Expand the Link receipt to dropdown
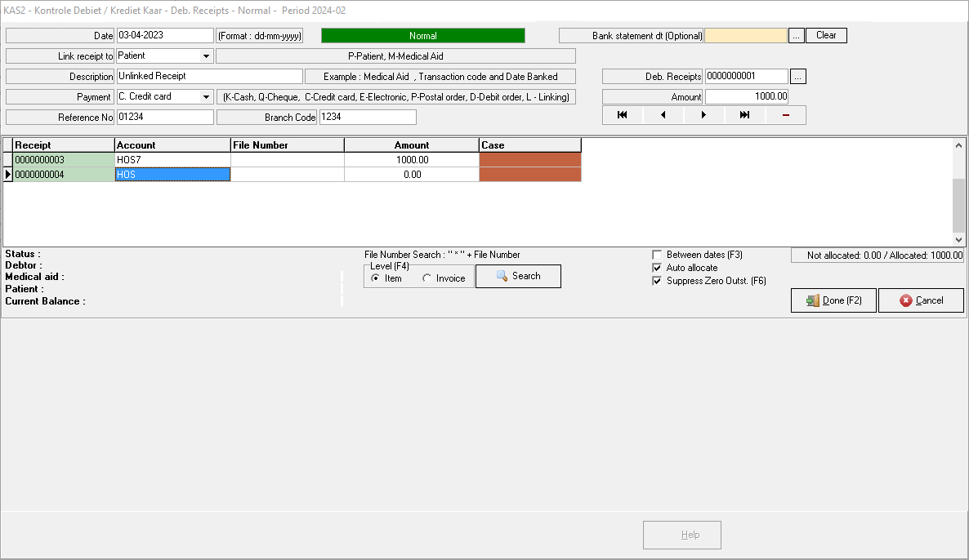The height and width of the screenshot is (560, 969). click(206, 56)
